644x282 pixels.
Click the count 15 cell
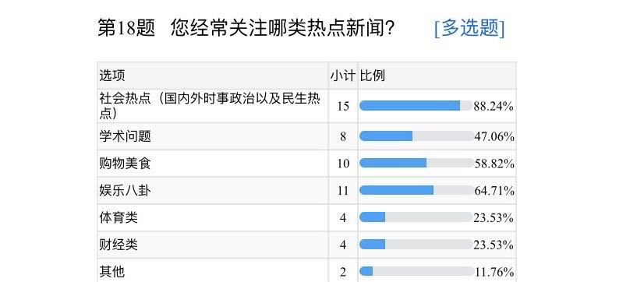pos(343,106)
